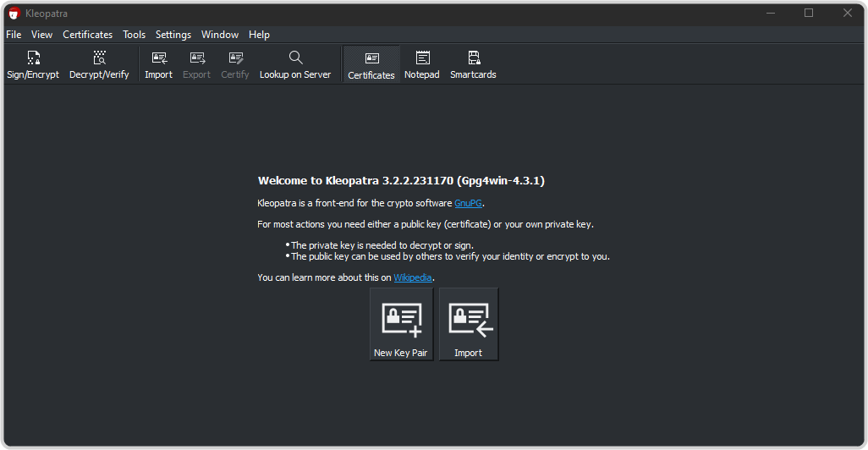Follow the GnuPG hyperlink
This screenshot has width=868, height=450.
coord(468,203)
